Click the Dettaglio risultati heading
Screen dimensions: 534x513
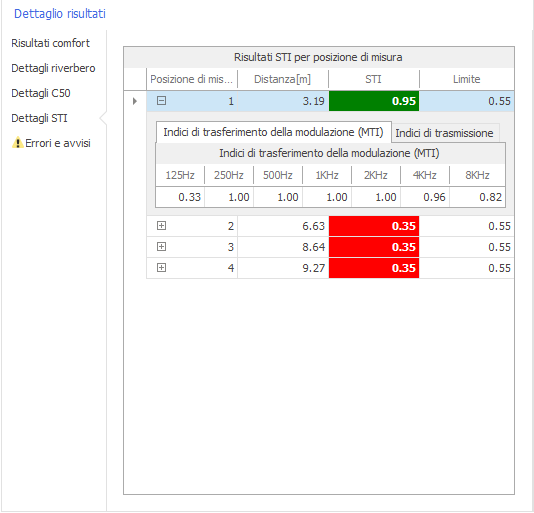click(60, 14)
